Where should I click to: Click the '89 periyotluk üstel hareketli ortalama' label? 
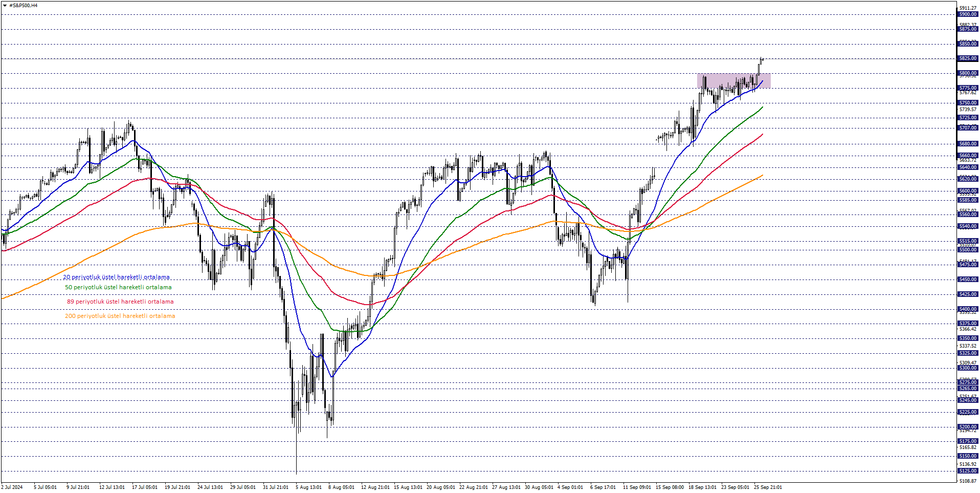(x=120, y=302)
